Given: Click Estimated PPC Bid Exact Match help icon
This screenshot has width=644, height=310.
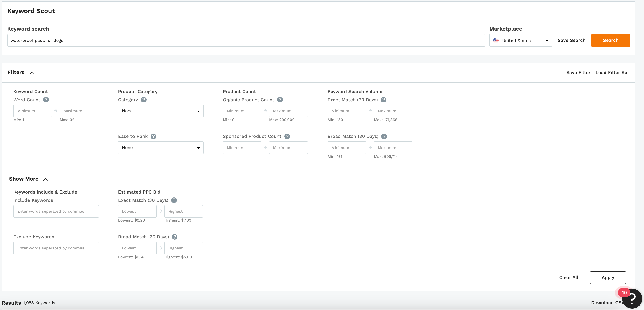Looking at the screenshot, I should tap(174, 200).
